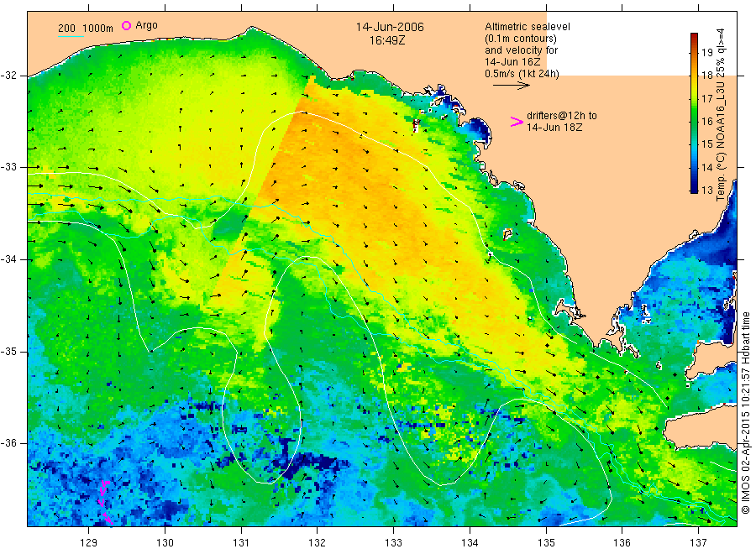
Task: Click the magenta drifter track on the map
Action: 105,503
